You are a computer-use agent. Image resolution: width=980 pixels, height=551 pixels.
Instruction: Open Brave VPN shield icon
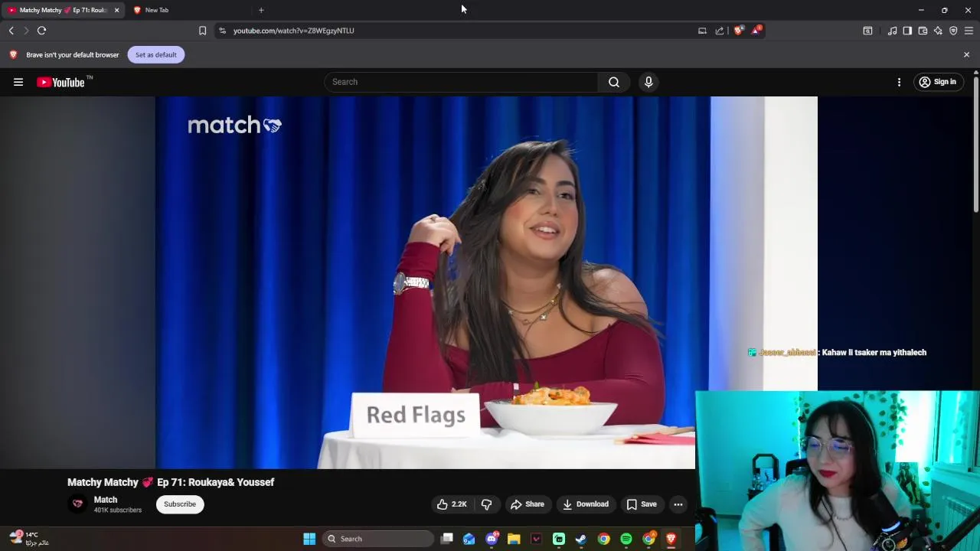click(x=953, y=31)
